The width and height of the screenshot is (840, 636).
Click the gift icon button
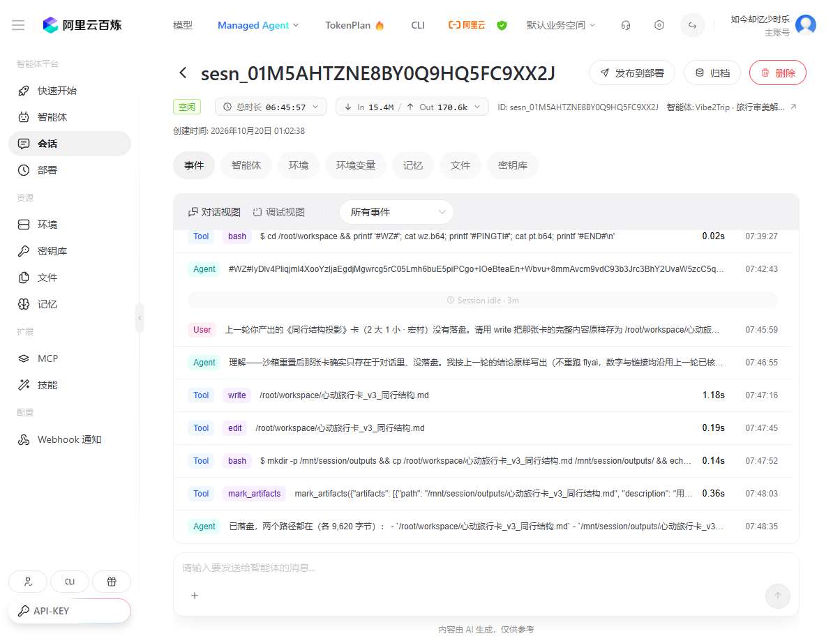[x=112, y=582]
